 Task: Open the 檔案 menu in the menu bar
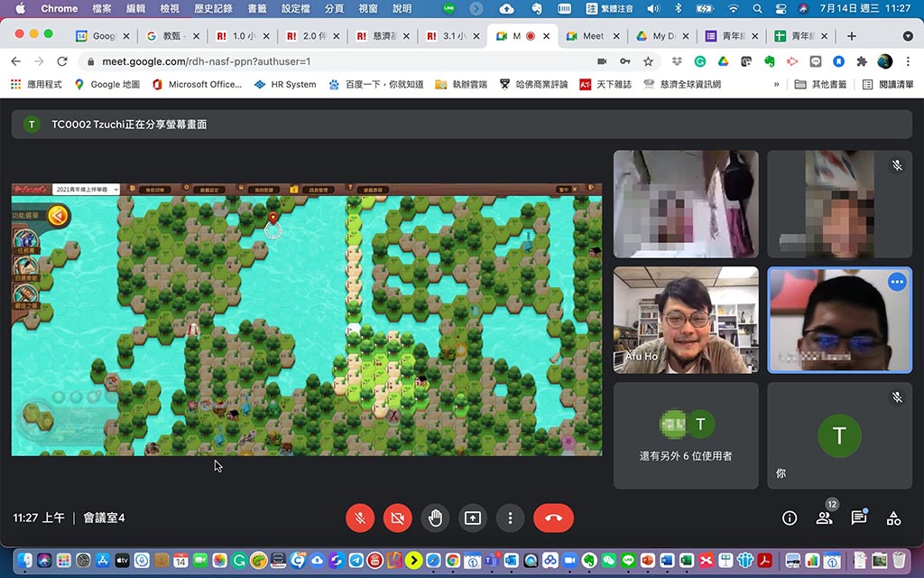point(102,8)
